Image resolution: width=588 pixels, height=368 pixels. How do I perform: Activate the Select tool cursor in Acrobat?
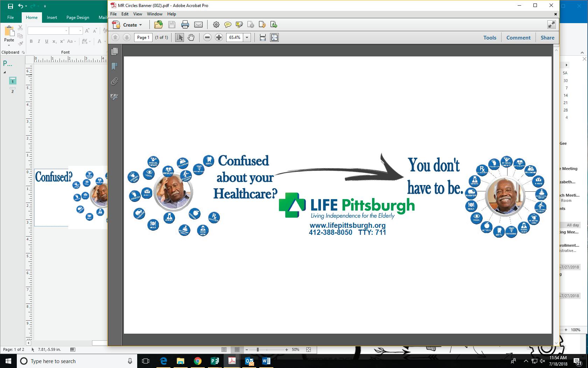[179, 38]
